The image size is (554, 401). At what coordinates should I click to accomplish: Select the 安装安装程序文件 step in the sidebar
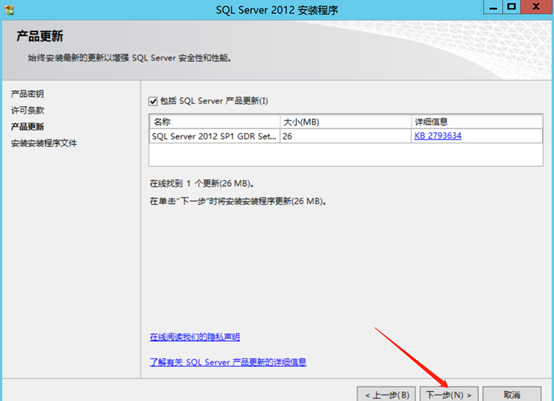[x=44, y=143]
